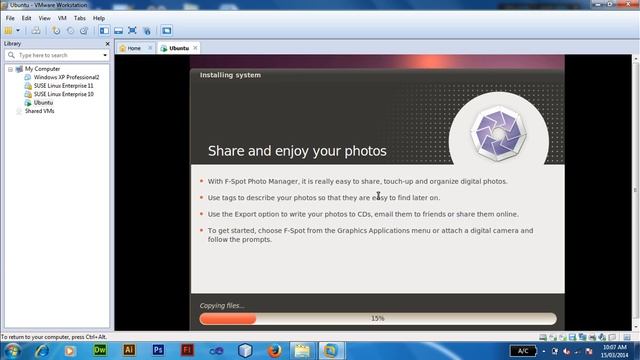The width and height of the screenshot is (640, 360).
Task: Open VirtualBox cube icon in the taskbar
Action: [x=245, y=351]
